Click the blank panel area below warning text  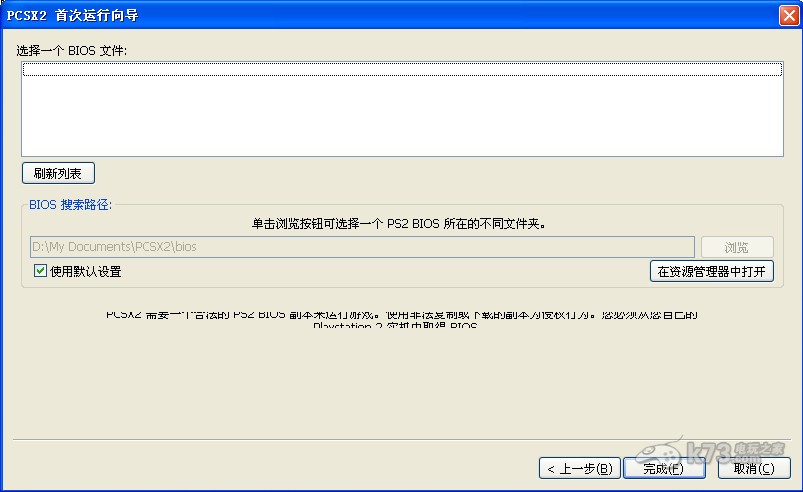(x=400, y=385)
